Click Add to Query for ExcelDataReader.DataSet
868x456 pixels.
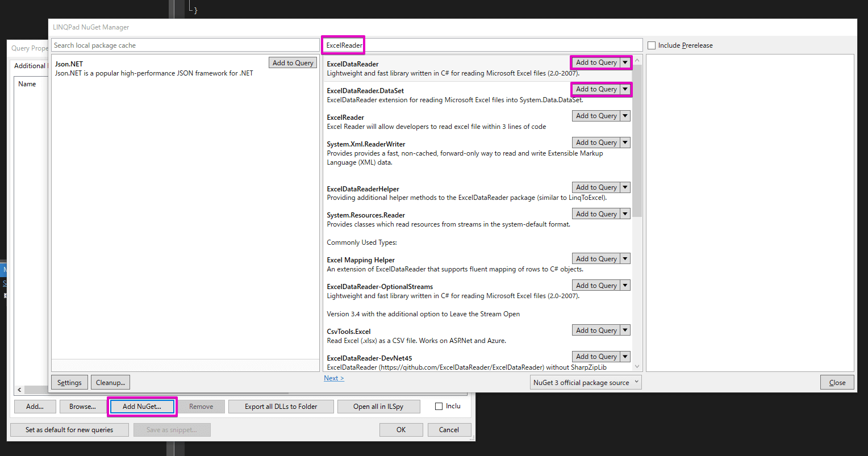tap(596, 89)
